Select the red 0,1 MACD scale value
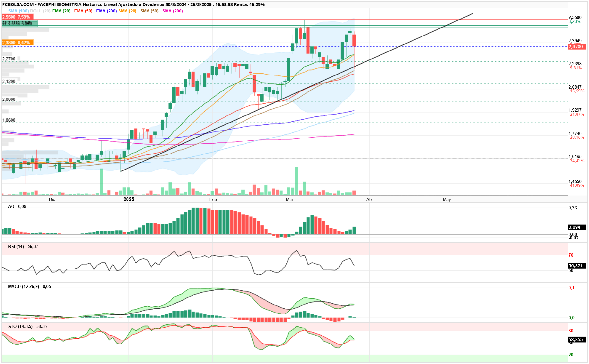Screen dimensions: 589x364 point(572,288)
